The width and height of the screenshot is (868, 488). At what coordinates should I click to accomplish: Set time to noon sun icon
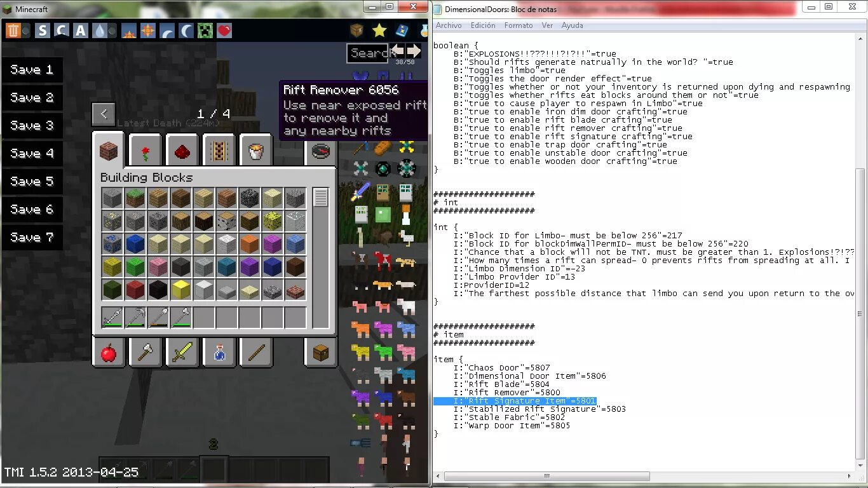point(148,30)
